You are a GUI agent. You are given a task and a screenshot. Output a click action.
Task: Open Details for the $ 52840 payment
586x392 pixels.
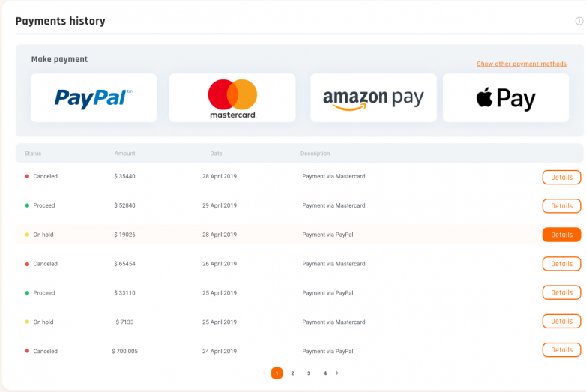(x=561, y=206)
